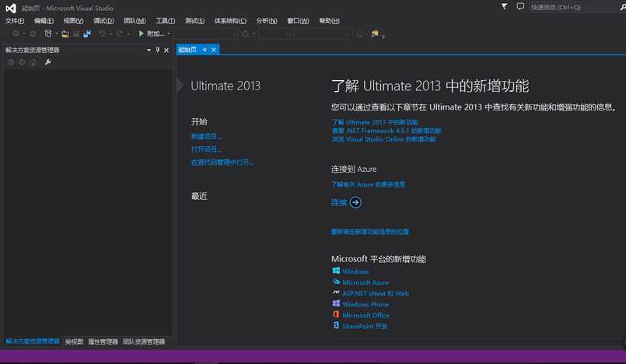Open the 编辑(E) menu
This screenshot has width=626, height=364.
pos(44,21)
